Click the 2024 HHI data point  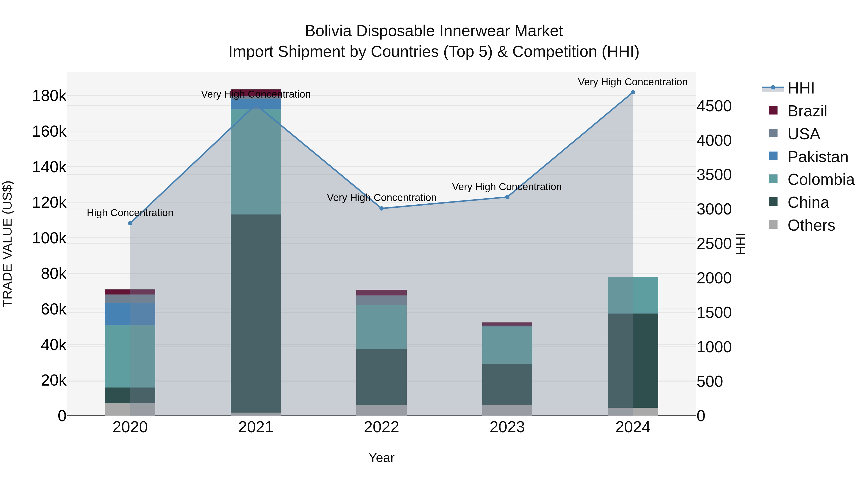tap(633, 92)
